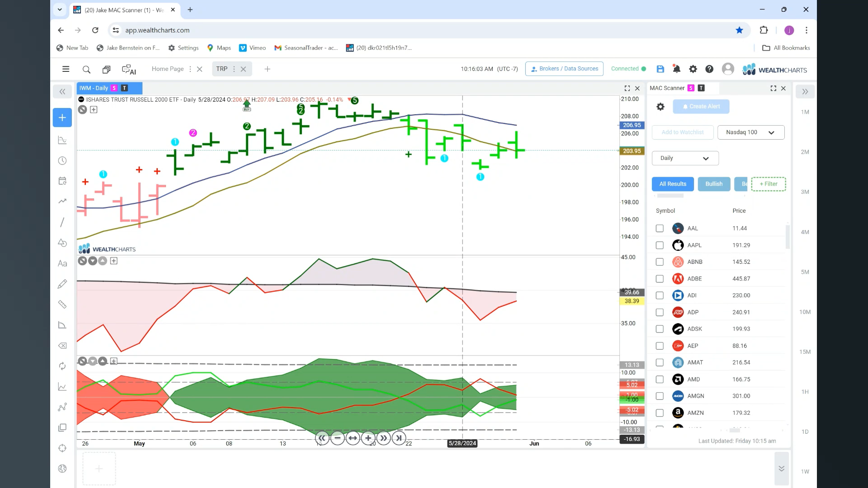868x488 pixels.
Task: Select the pencil freehand tool
Action: pyautogui.click(x=62, y=284)
